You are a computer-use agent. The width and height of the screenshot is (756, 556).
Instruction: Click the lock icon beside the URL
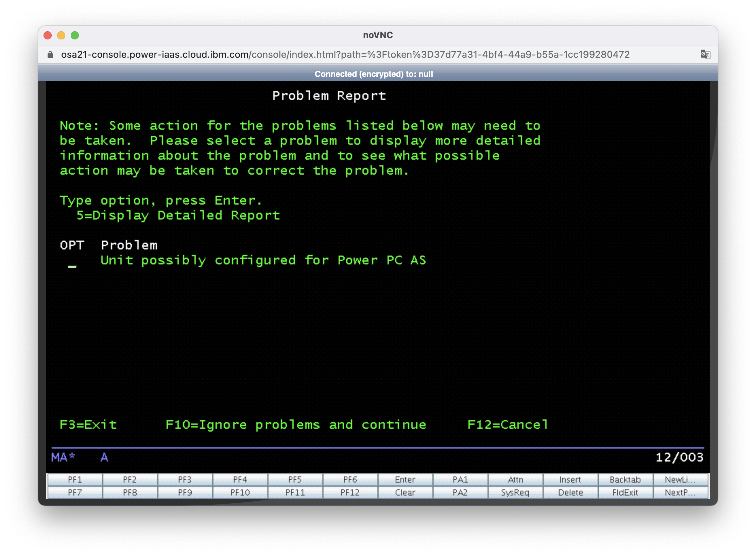(50, 55)
